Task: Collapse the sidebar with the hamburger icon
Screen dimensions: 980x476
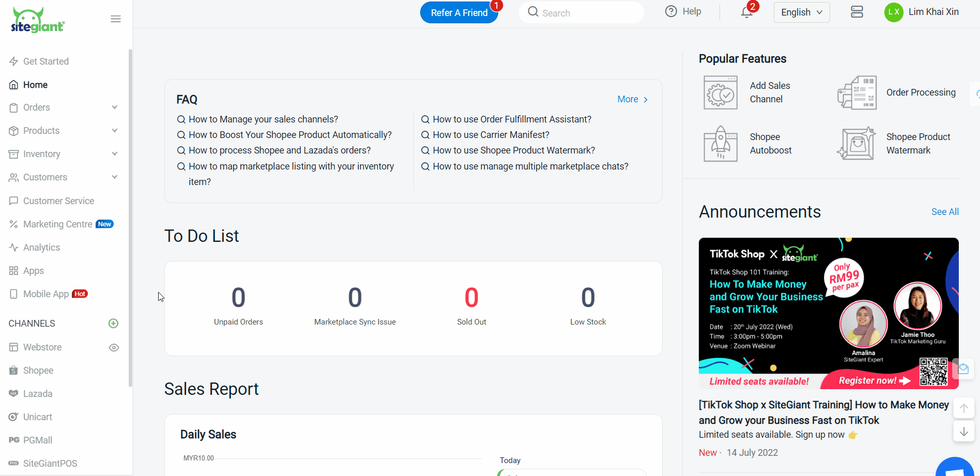Action: (116, 19)
